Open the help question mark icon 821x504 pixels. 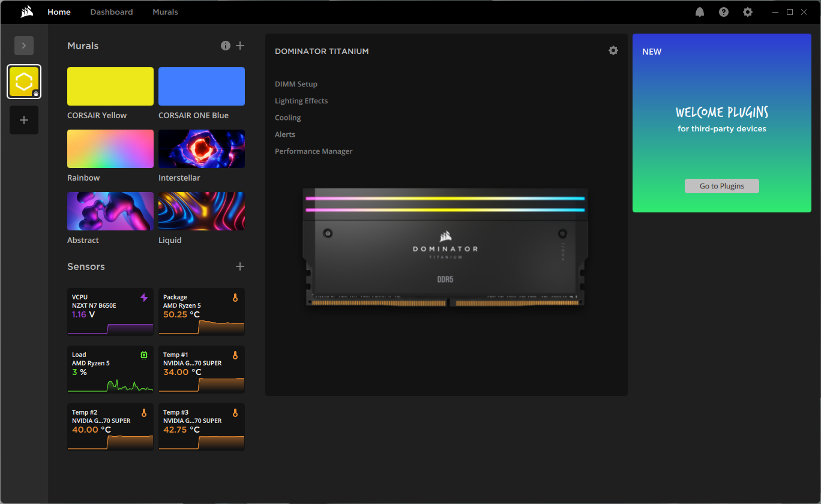click(724, 12)
